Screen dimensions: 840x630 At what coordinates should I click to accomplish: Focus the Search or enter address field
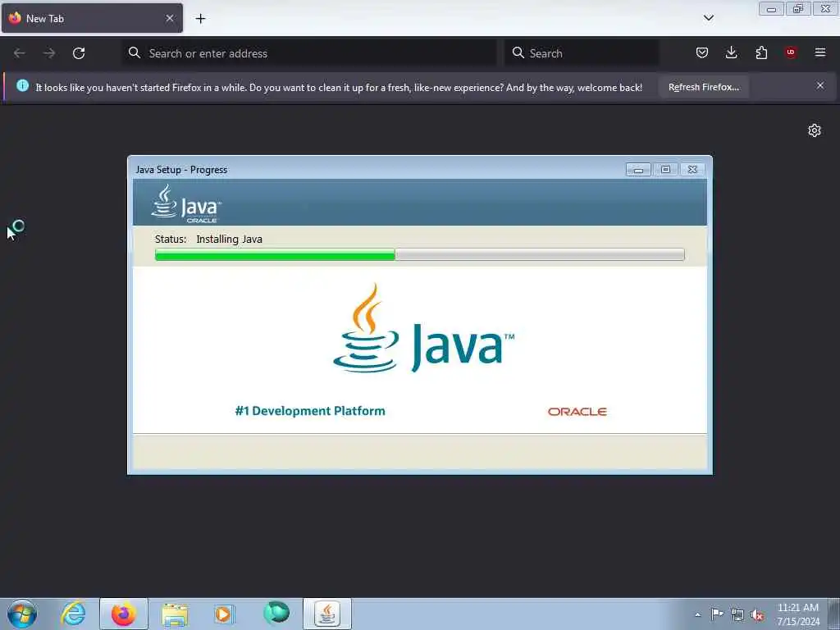coord(309,53)
